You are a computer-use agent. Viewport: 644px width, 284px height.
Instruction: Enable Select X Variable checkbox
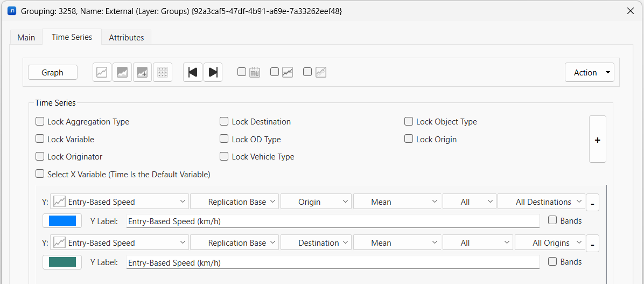40,174
